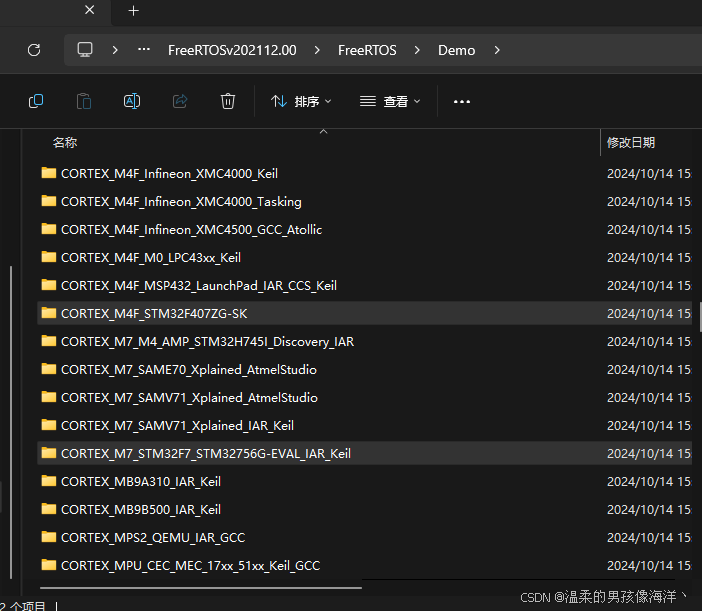Expand chevron after This PC icon
702x611 pixels.
[115, 50]
